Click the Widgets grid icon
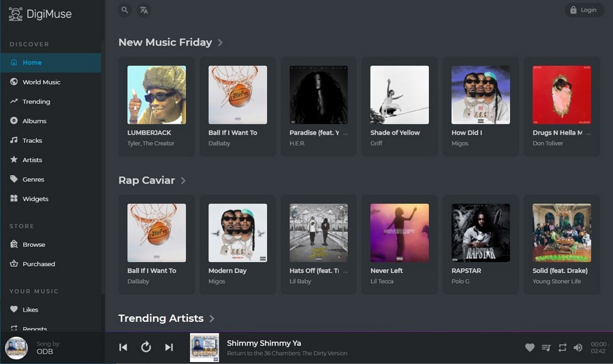This screenshot has height=364, width=613. click(14, 199)
